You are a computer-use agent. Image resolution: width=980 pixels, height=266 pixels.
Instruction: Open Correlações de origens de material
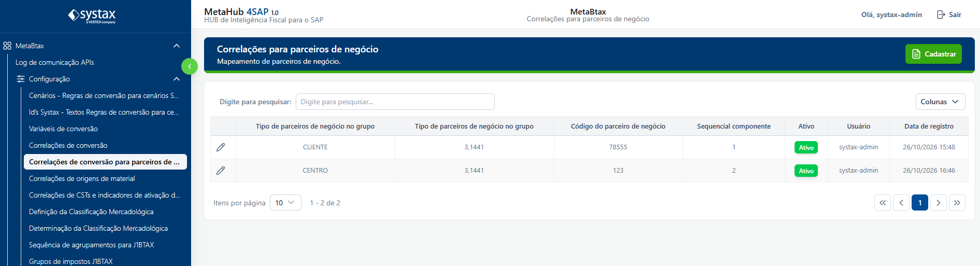point(82,178)
